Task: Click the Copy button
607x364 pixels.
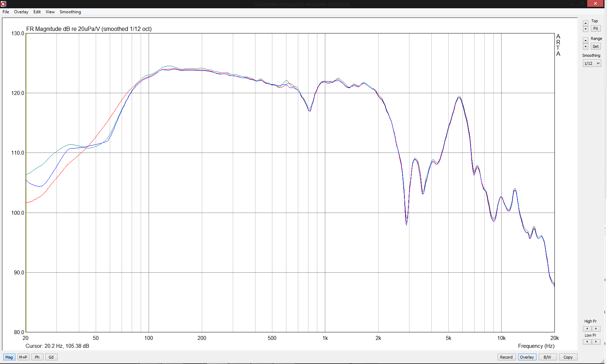Action: (568, 357)
